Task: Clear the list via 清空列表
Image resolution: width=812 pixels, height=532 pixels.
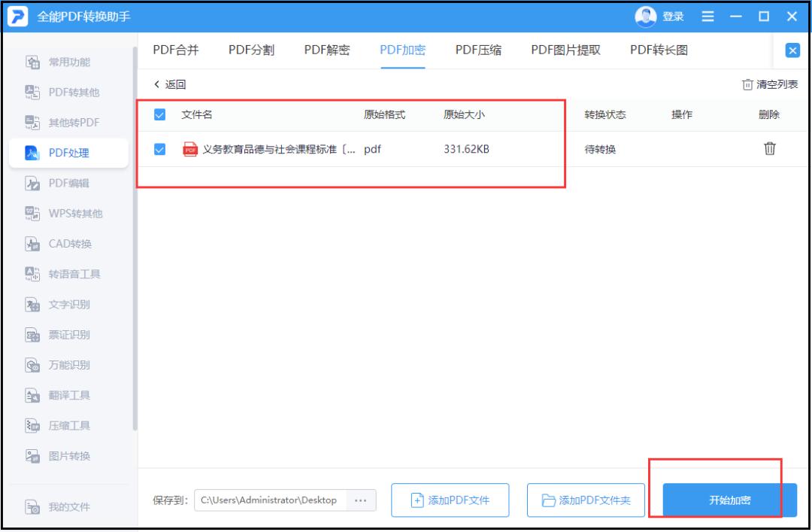Action: click(x=777, y=83)
